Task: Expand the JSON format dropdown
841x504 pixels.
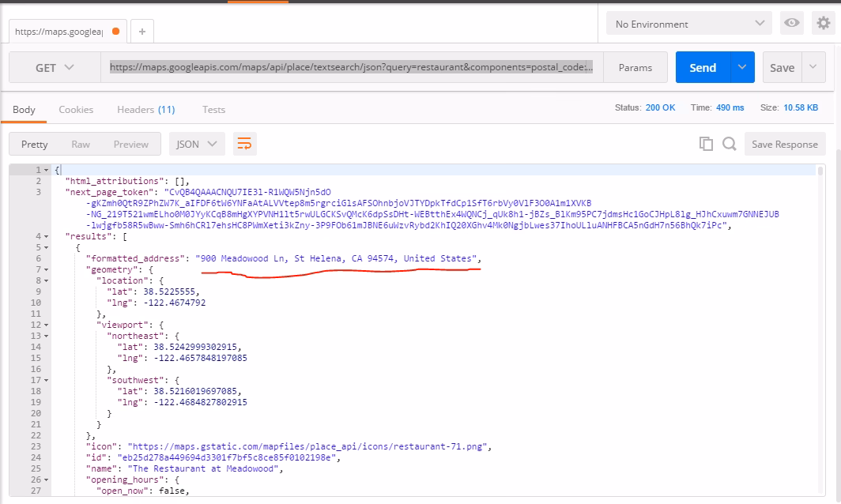Action: pyautogui.click(x=198, y=144)
